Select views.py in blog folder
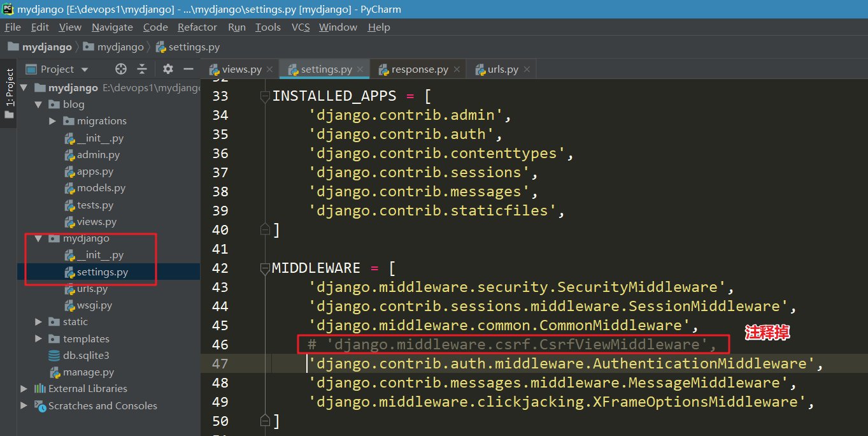This screenshot has height=436, width=868. click(90, 222)
